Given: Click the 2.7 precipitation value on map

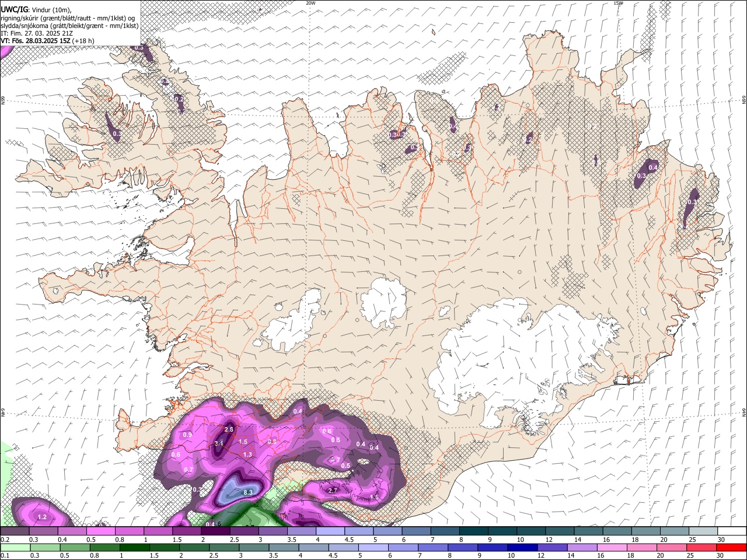Looking at the screenshot, I should (x=333, y=491).
